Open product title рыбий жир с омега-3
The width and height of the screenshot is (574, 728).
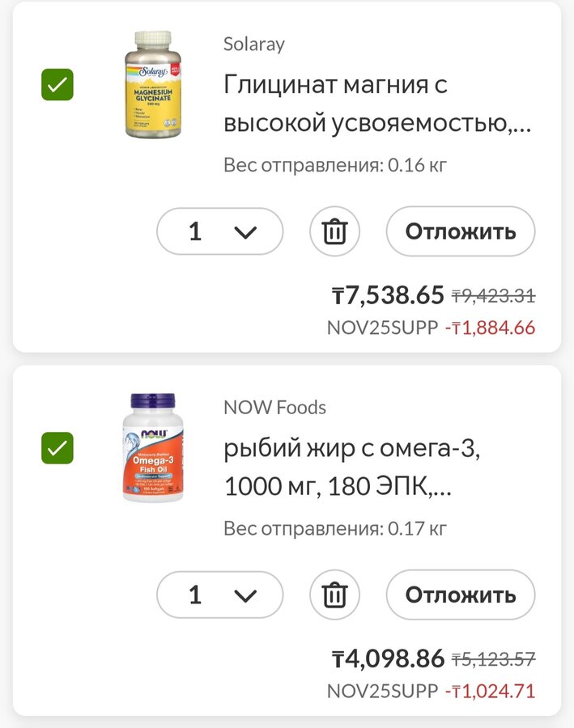click(351, 468)
